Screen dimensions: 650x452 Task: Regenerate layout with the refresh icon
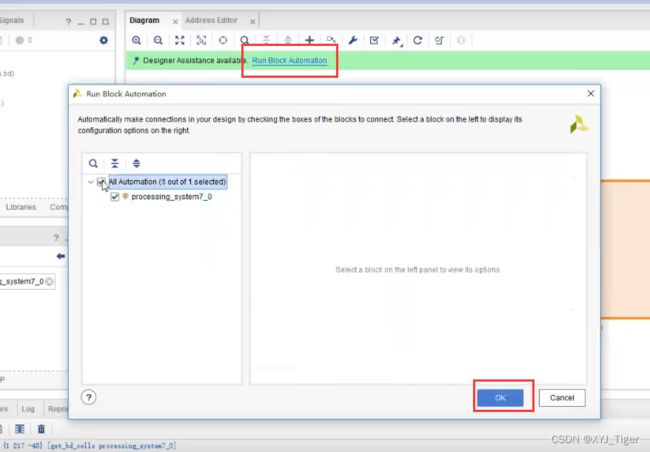pyautogui.click(x=417, y=40)
